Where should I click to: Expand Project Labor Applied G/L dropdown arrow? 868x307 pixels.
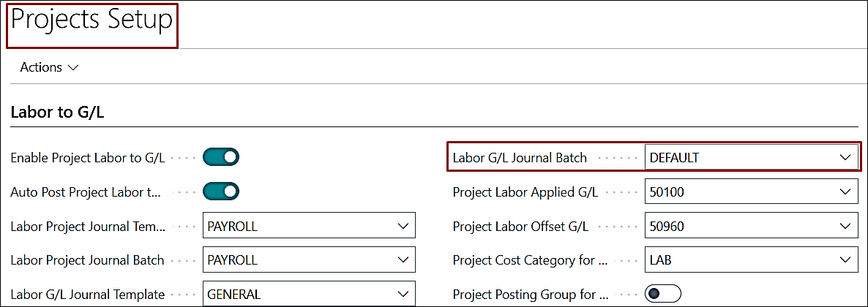pos(845,192)
